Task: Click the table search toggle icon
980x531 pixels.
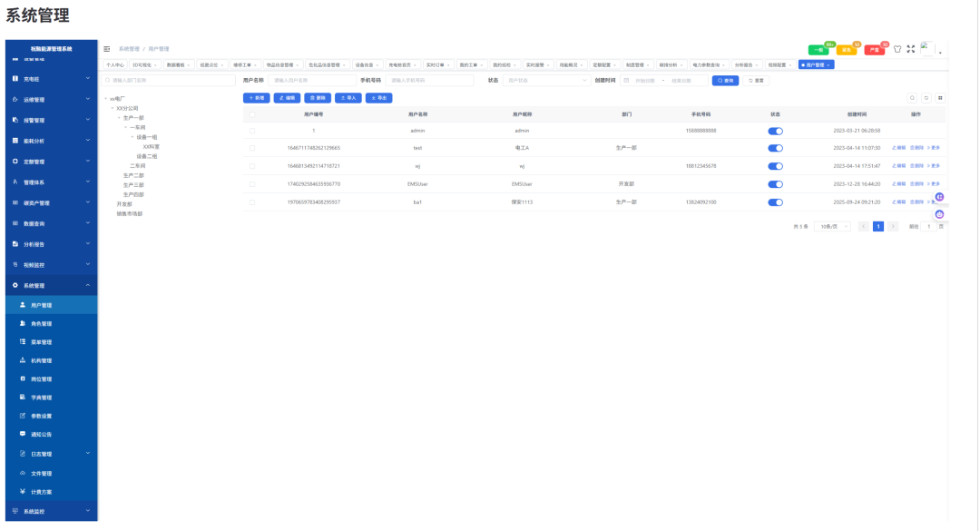Action: pyautogui.click(x=913, y=98)
